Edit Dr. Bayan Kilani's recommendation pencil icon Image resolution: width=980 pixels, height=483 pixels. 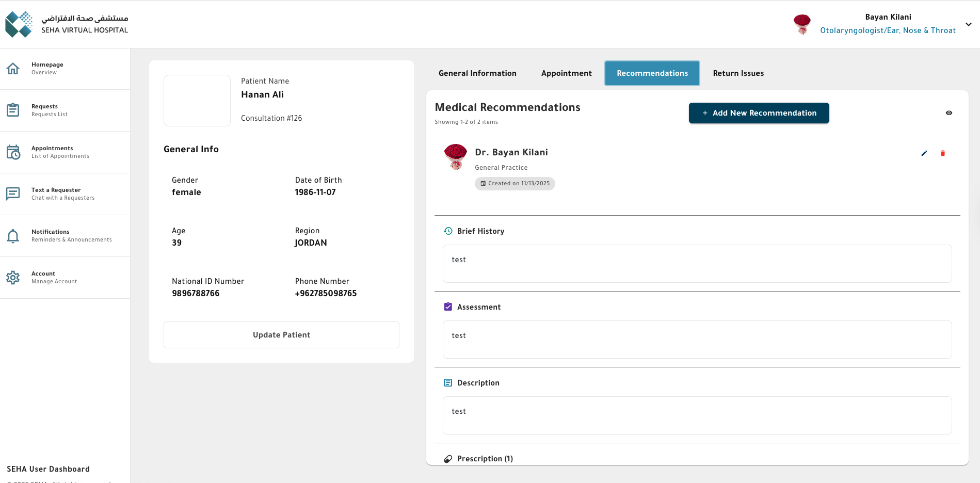[x=924, y=153]
